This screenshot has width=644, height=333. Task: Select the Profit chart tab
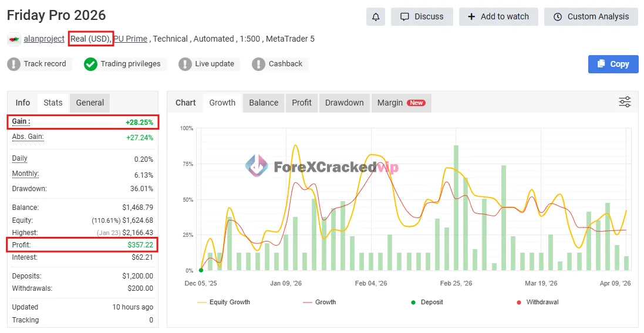pos(302,103)
